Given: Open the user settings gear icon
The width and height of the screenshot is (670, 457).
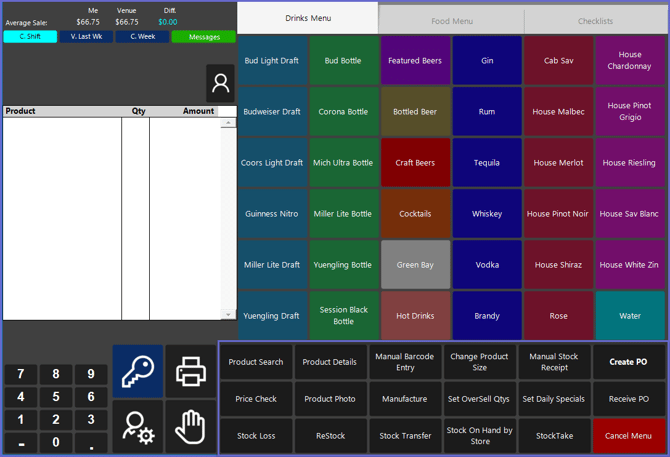Looking at the screenshot, I should [137, 428].
